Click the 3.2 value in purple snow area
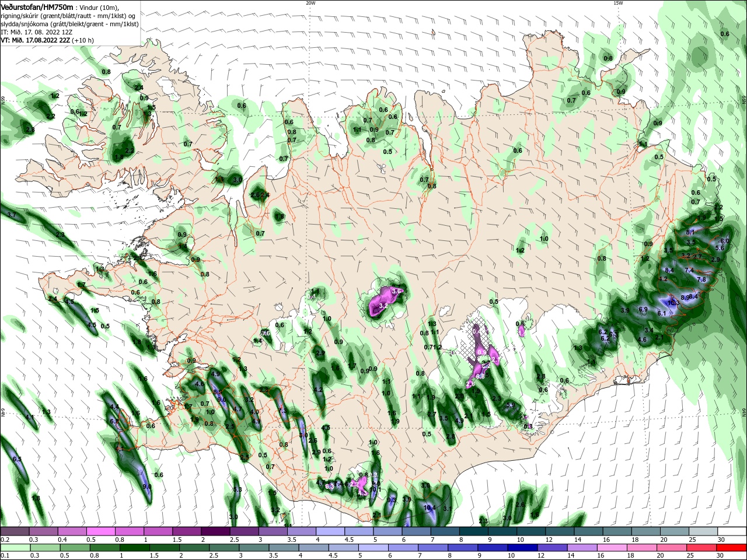The height and width of the screenshot is (560, 747). 383,306
